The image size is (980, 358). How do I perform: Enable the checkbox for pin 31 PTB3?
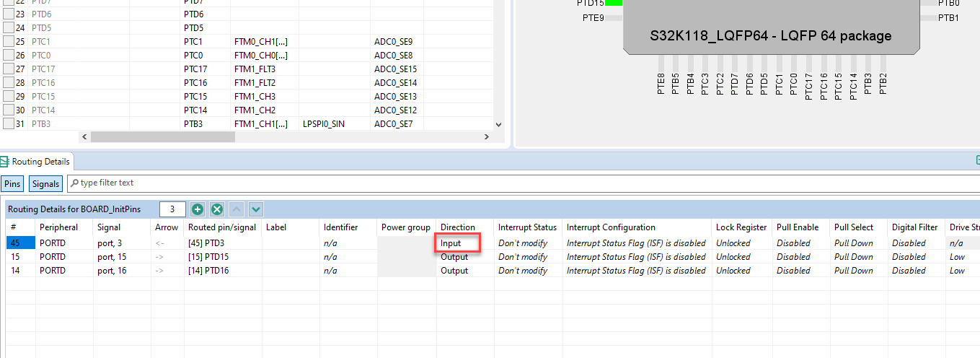9,123
